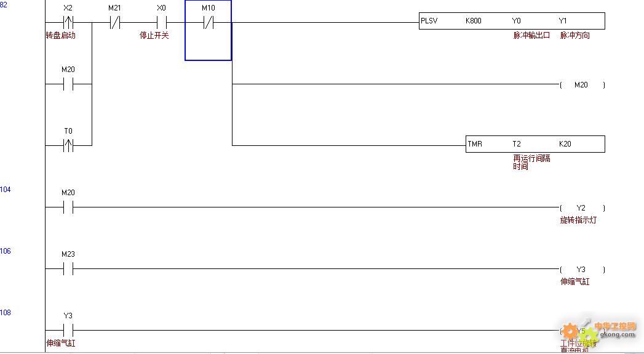The image size is (644, 354).
Task: Click rung number 104 in margin
Action: tap(5, 190)
